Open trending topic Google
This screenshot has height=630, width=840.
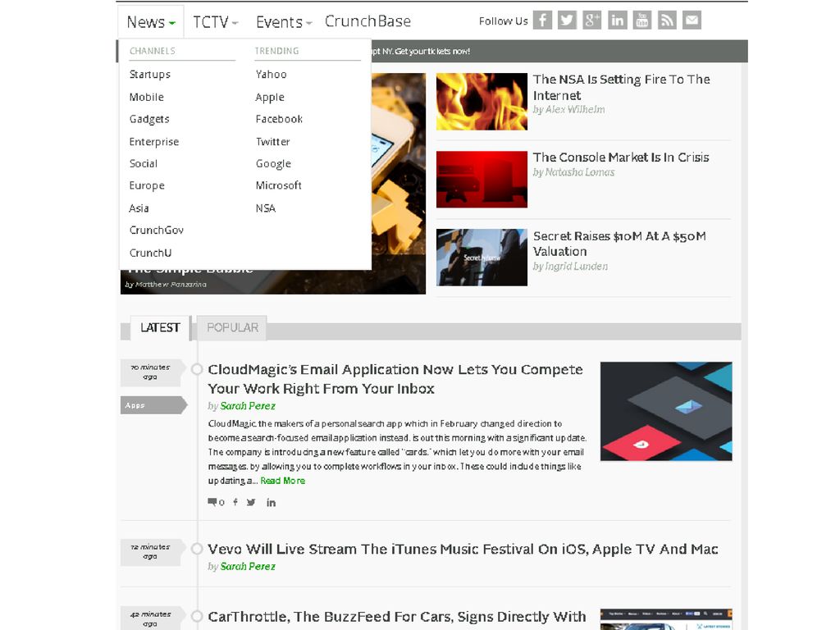pyautogui.click(x=273, y=163)
